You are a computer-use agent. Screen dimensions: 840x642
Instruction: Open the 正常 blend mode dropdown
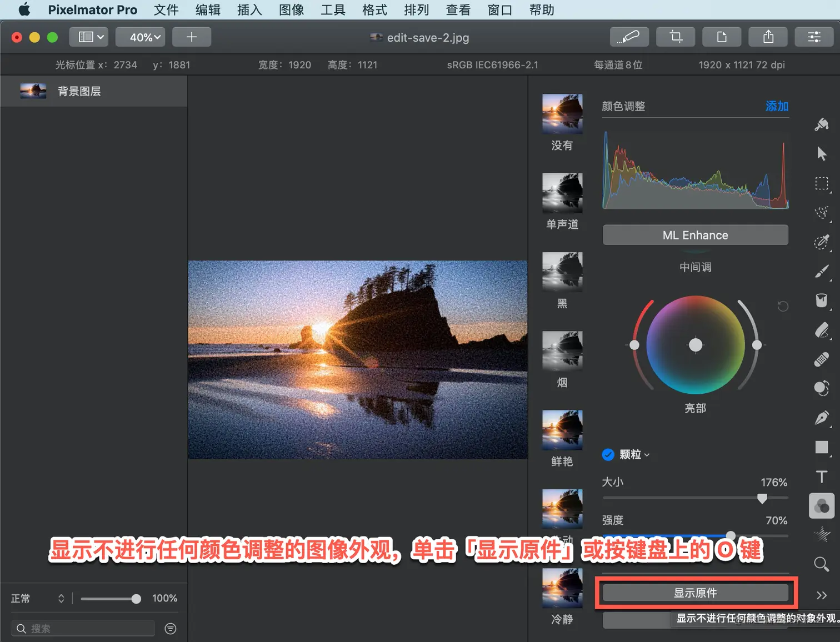38,599
